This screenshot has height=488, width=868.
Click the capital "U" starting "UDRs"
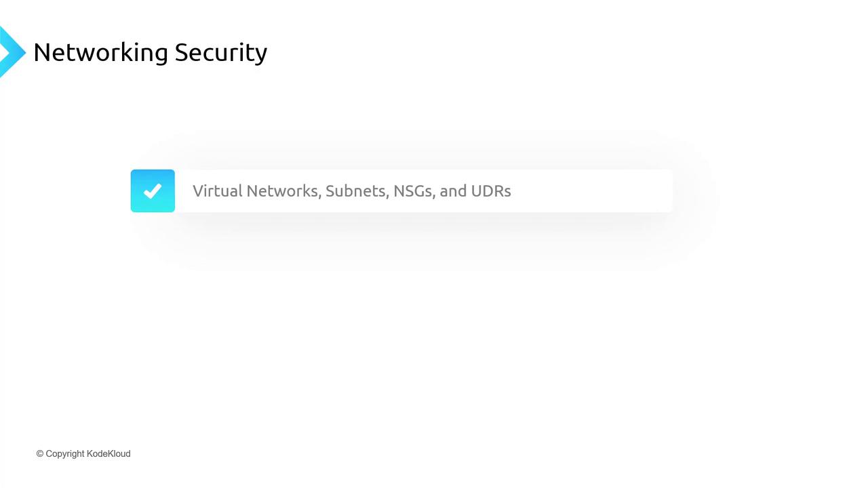pyautogui.click(x=476, y=190)
